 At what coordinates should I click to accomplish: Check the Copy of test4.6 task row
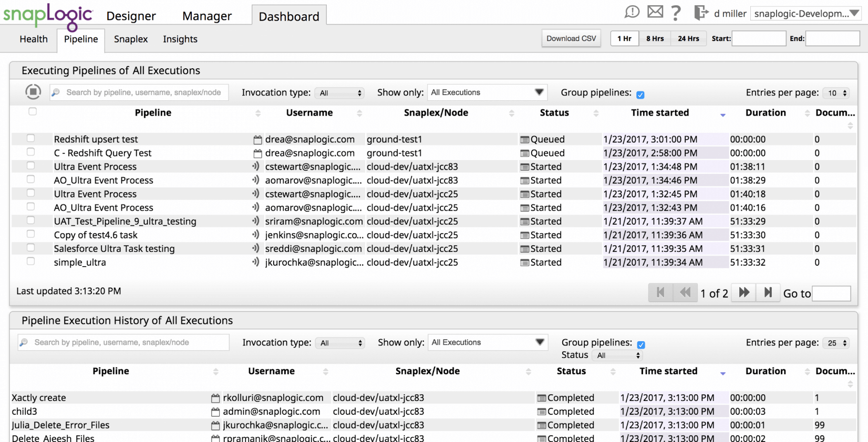[x=31, y=234]
